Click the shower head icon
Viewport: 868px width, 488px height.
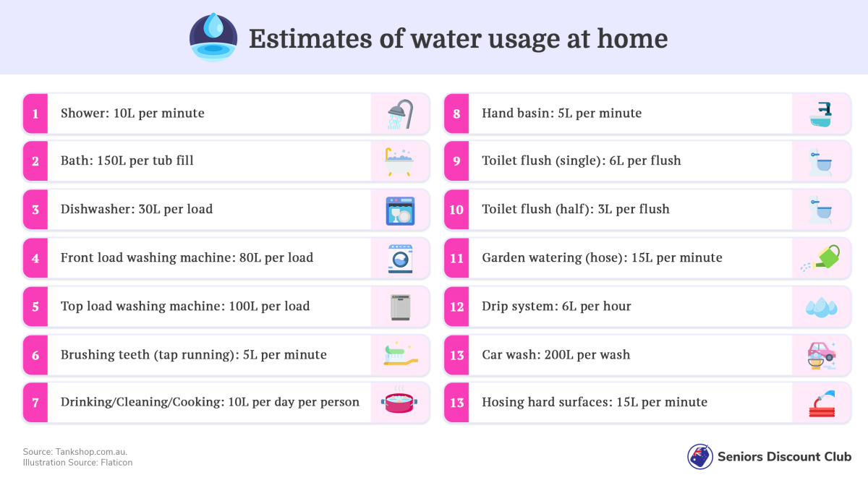click(x=400, y=114)
